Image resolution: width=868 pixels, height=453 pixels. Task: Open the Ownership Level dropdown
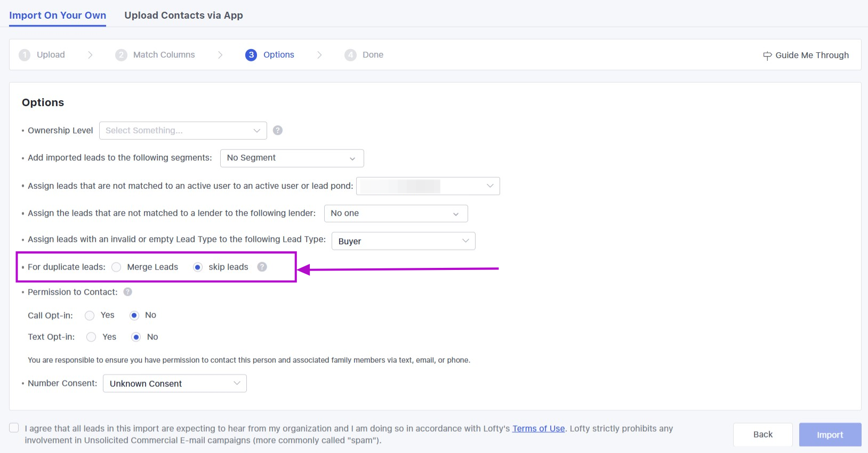[x=183, y=131]
